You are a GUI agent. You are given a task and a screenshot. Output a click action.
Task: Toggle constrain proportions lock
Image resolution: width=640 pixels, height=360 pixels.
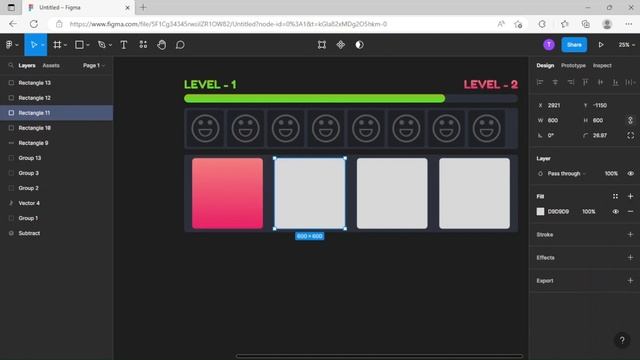[x=630, y=120]
